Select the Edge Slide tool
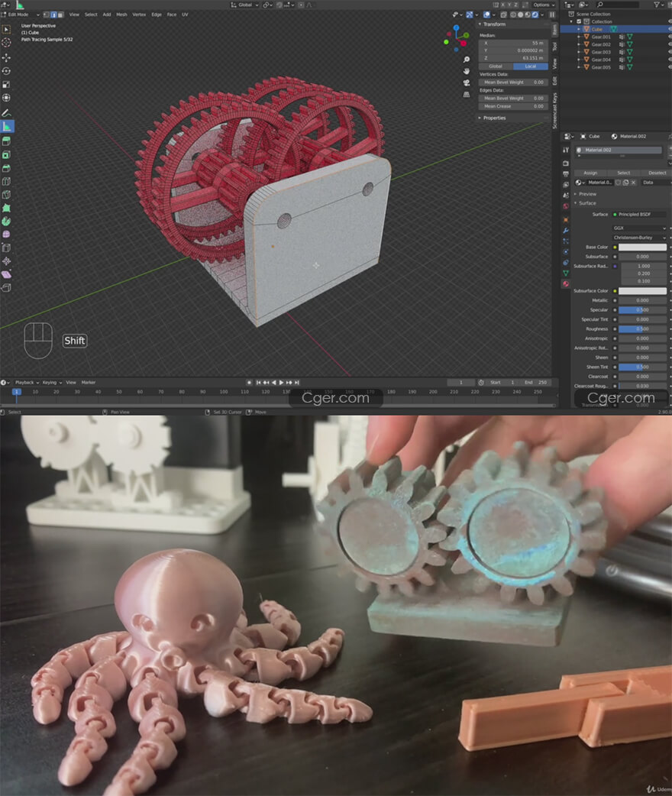Viewport: 672px width, 796px height. (x=7, y=248)
